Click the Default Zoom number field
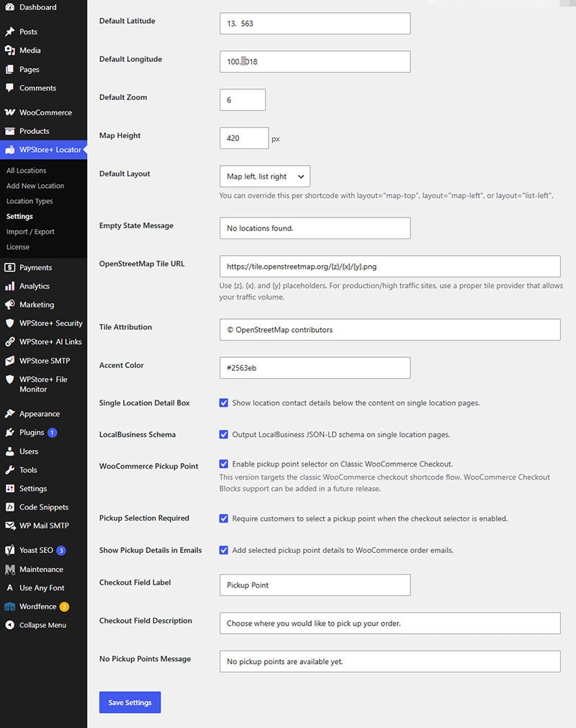This screenshot has width=576, height=728. (x=243, y=100)
